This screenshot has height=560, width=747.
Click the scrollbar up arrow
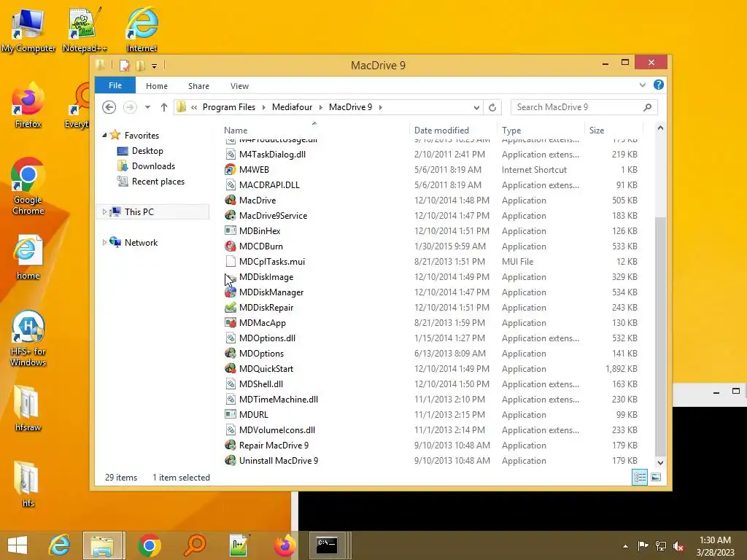click(x=660, y=128)
